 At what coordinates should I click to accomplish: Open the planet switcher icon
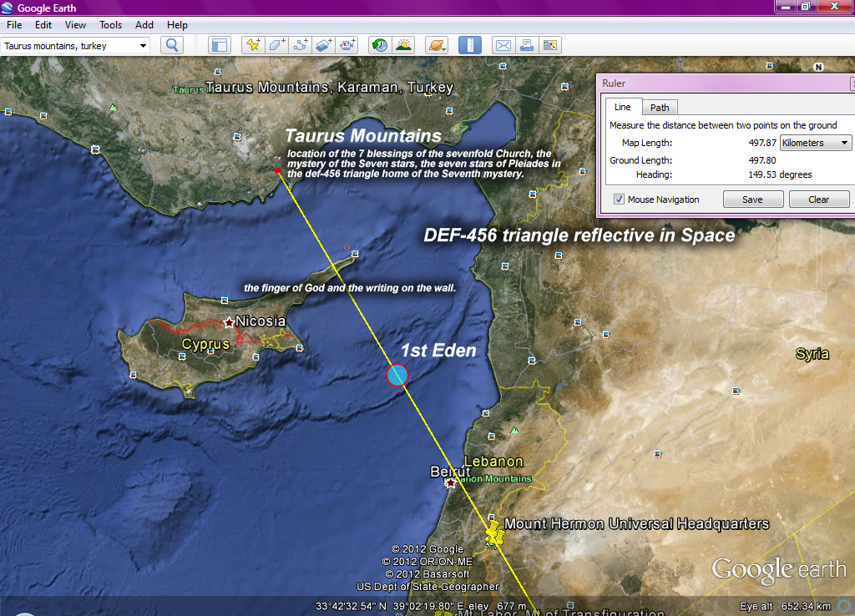click(437, 45)
